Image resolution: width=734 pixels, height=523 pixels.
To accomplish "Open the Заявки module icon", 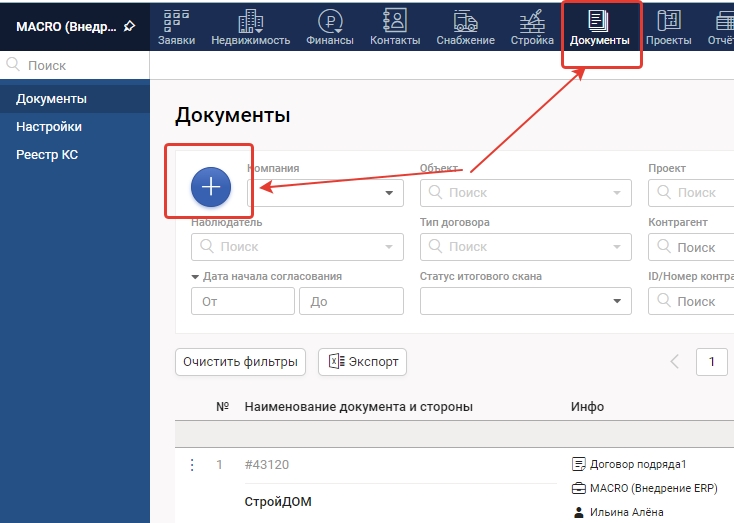I will (176, 20).
